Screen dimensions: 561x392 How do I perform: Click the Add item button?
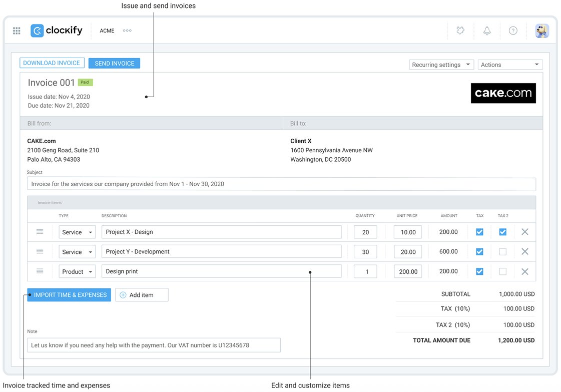pos(142,295)
